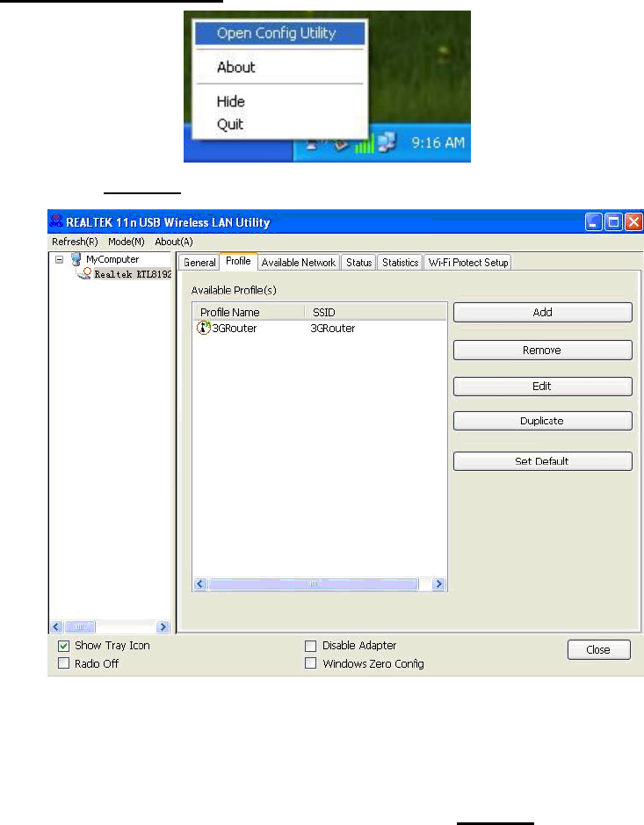The image size is (644, 825).
Task: Choose Hide in the tray context menu
Action: (x=230, y=102)
